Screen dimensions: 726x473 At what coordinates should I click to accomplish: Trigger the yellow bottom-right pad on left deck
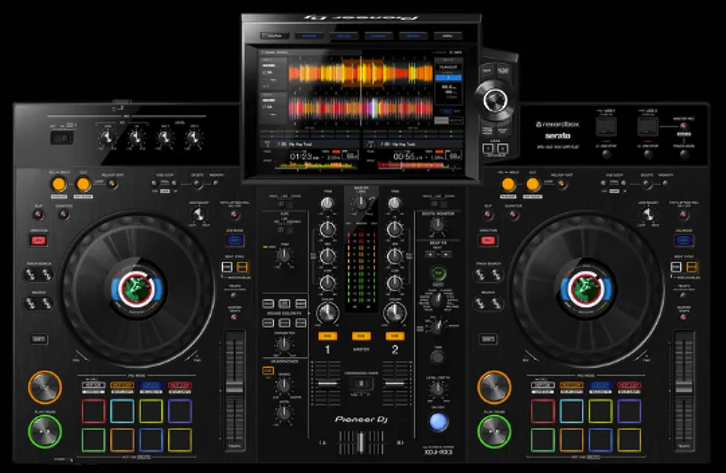point(180,440)
